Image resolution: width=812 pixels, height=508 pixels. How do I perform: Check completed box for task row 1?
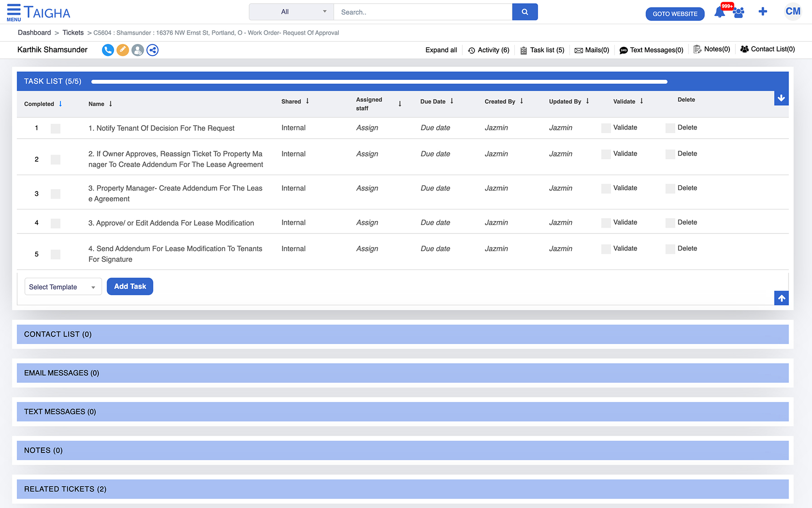tap(55, 129)
